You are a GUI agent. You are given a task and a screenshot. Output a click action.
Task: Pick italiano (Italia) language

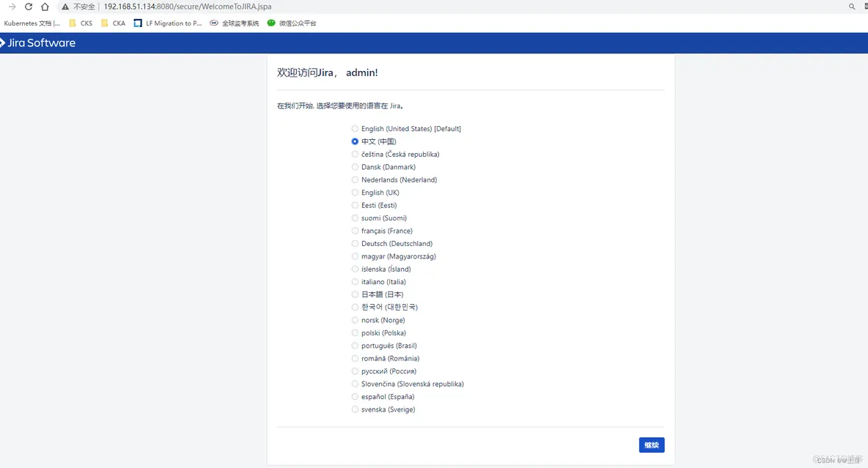tap(355, 281)
